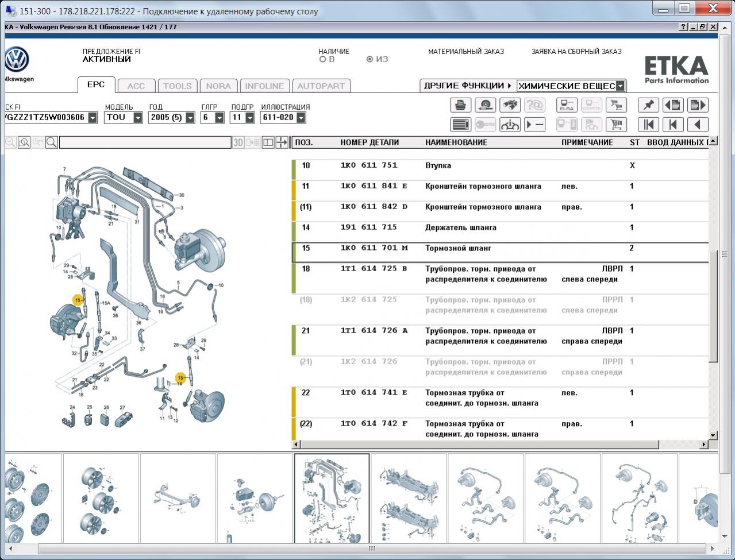Switch to the ACC tab
735x560 pixels.
136,86
